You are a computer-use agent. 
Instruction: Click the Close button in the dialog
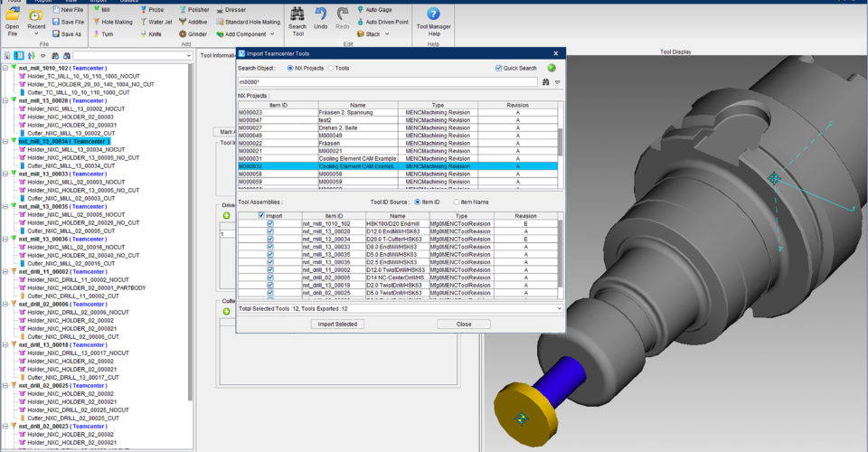(464, 325)
